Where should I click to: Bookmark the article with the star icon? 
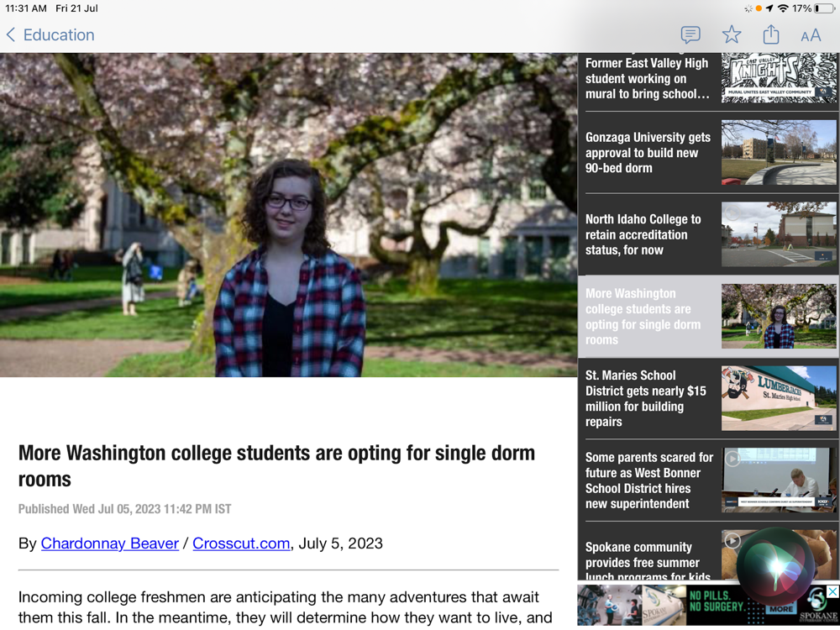[732, 34]
